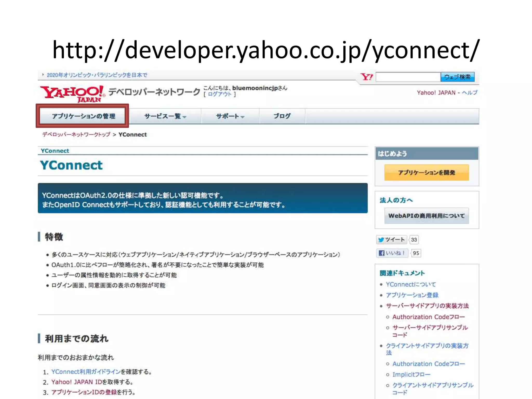Click the small Y! icon beside search box

[x=367, y=77]
